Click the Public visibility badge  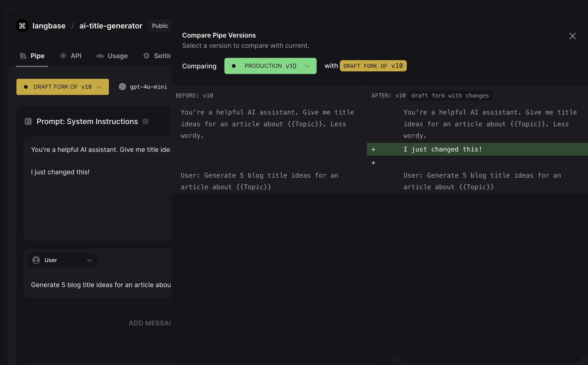tap(160, 26)
